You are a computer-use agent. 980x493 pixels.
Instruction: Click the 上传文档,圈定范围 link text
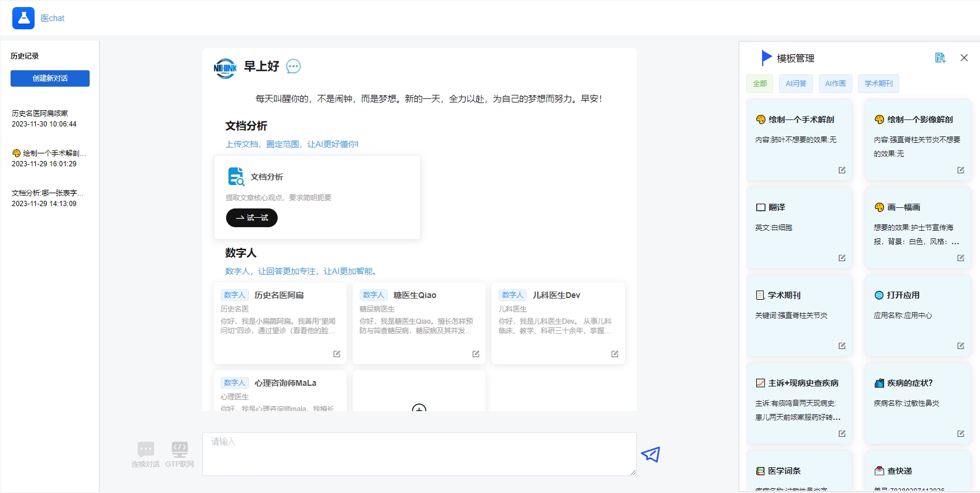click(292, 144)
